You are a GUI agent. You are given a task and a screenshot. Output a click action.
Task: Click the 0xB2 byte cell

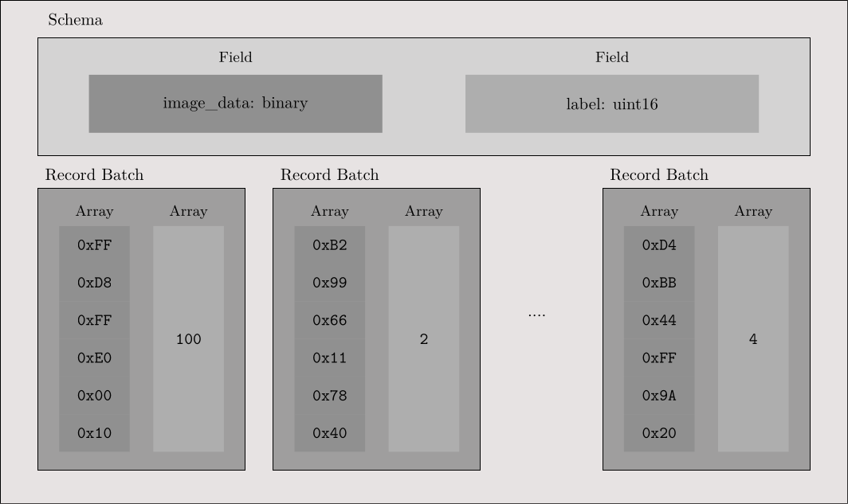point(329,245)
